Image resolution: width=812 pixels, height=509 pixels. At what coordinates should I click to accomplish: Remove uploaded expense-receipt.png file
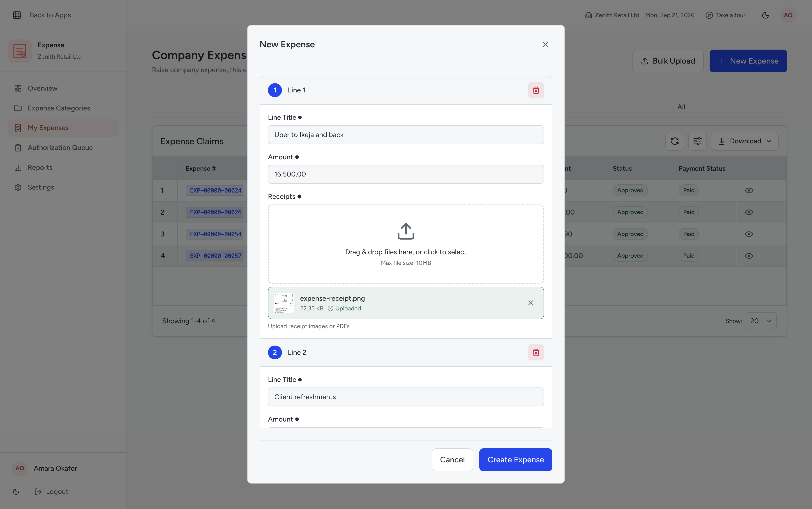coord(531,303)
